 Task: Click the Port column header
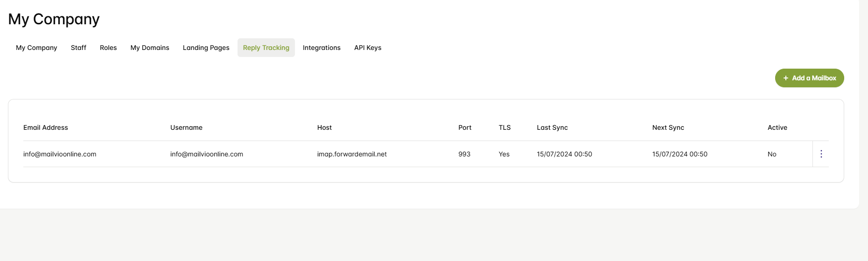(465, 127)
